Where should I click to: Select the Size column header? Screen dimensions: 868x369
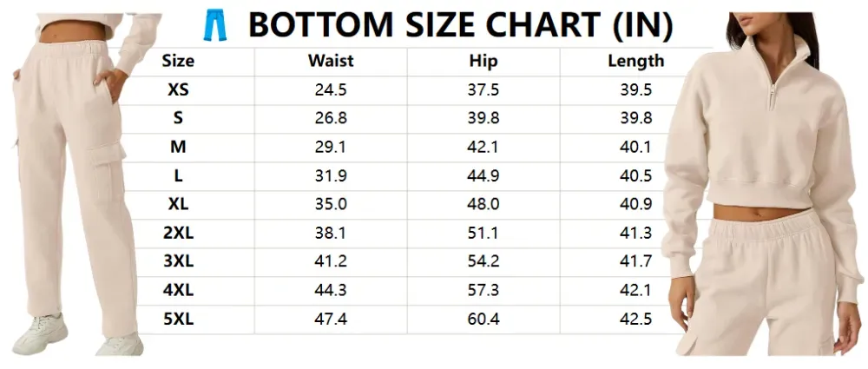178,61
